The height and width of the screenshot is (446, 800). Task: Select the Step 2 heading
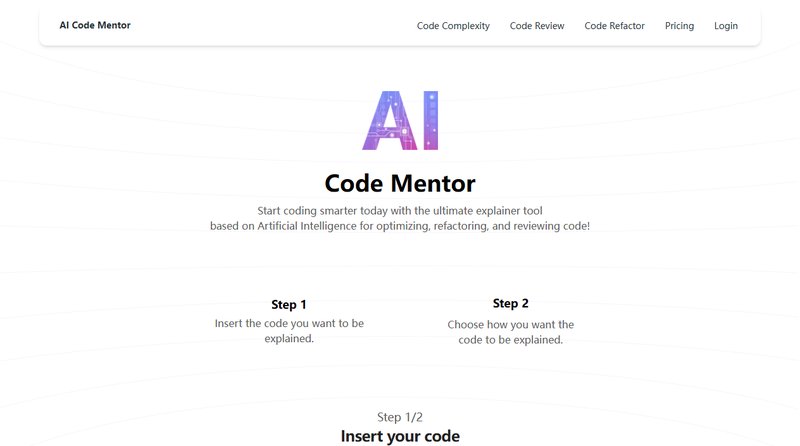[x=510, y=303]
